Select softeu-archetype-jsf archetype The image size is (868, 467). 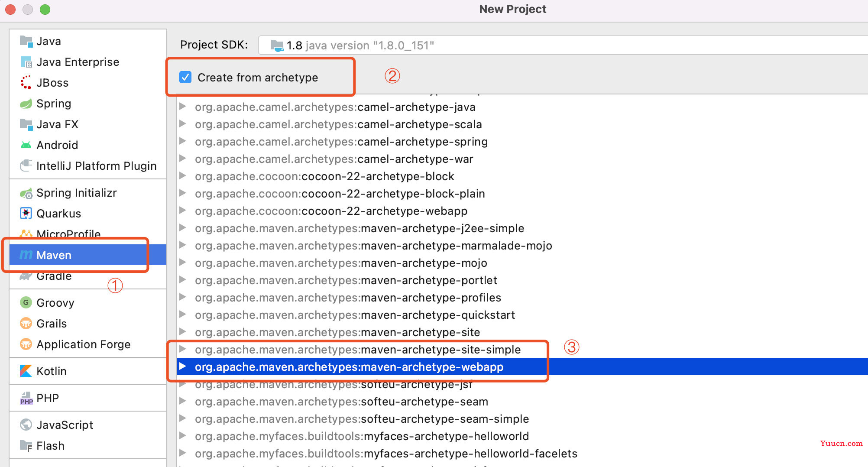pos(522,384)
